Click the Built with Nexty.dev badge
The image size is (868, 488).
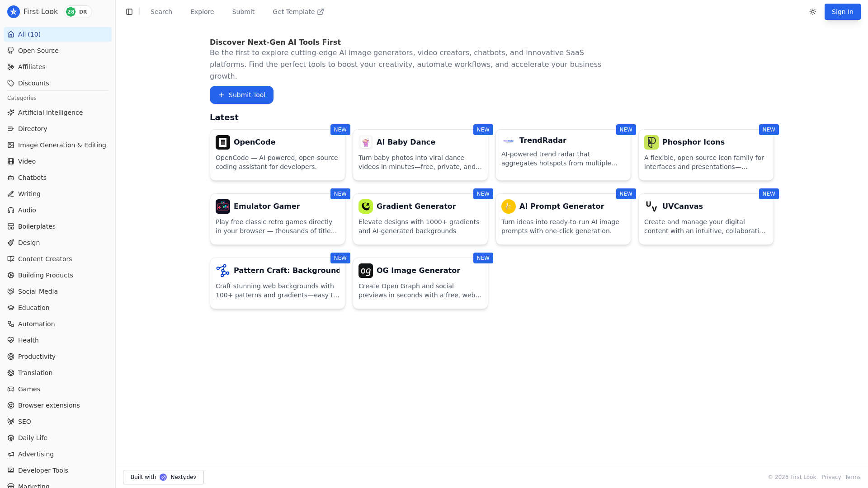tap(163, 477)
